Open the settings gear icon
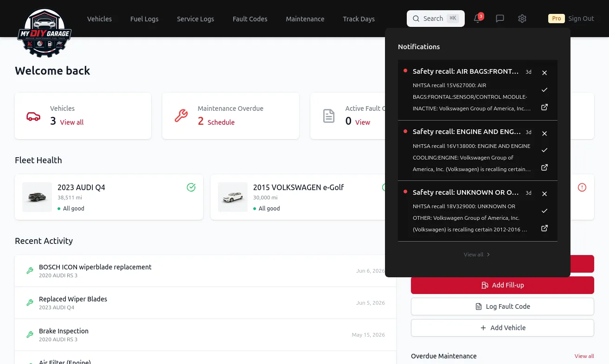 522,19
